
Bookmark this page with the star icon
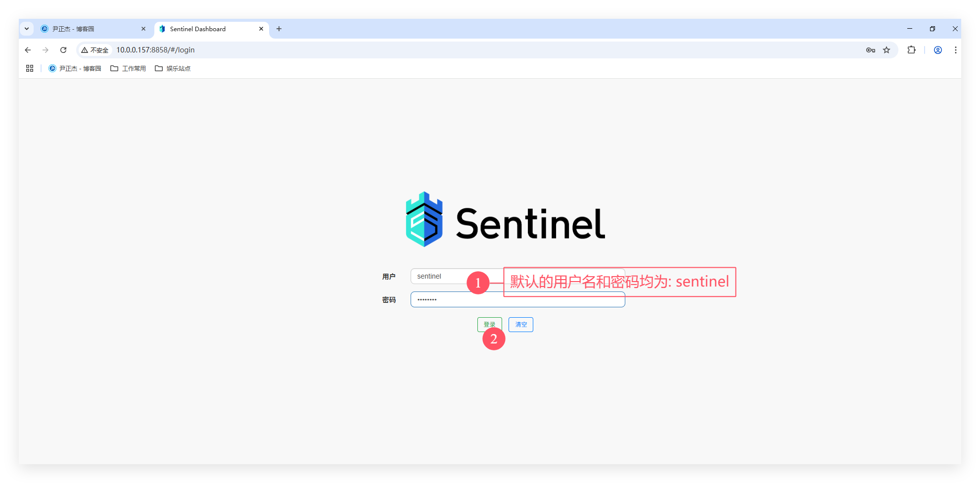tap(887, 50)
